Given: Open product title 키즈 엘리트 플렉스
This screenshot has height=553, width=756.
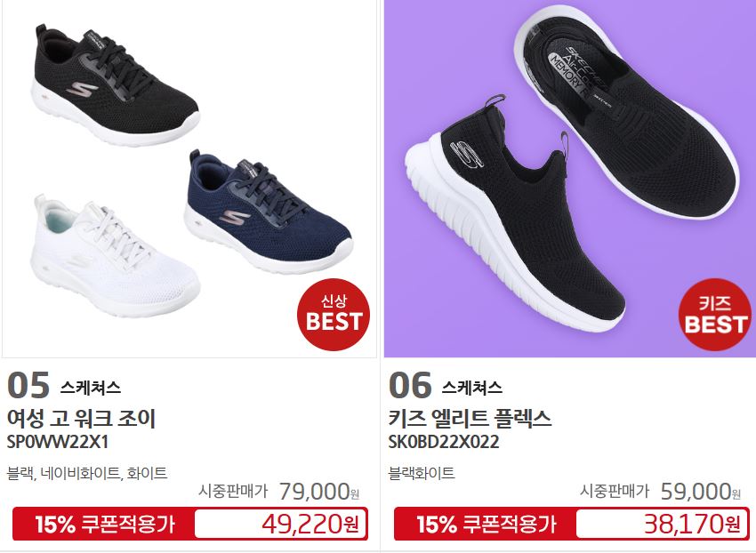Looking at the screenshot, I should click(470, 418).
